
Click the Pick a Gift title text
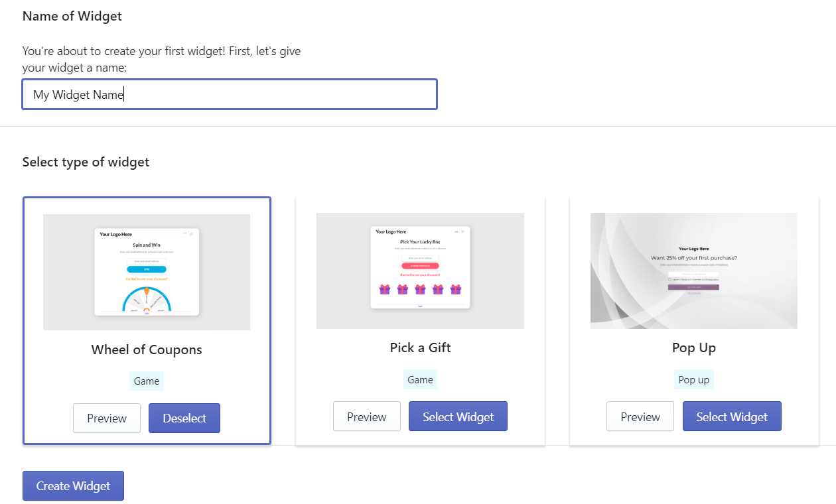pos(420,347)
